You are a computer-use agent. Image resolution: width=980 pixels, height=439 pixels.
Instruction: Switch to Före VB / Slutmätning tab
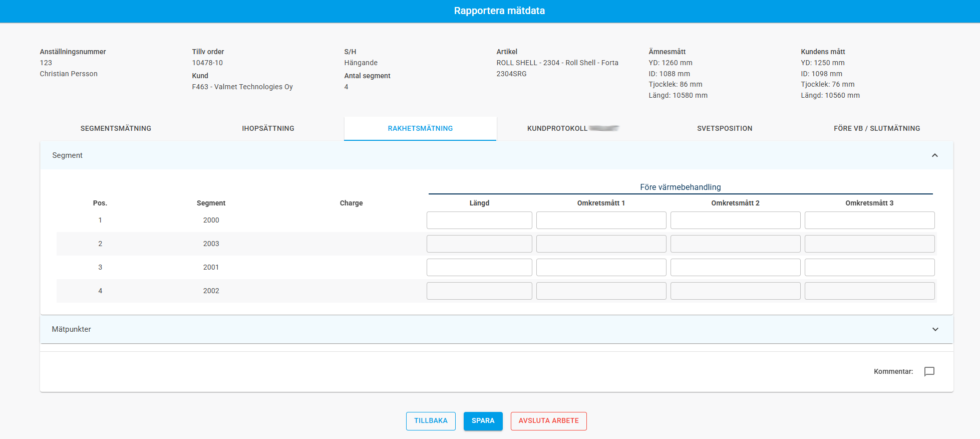click(x=877, y=128)
